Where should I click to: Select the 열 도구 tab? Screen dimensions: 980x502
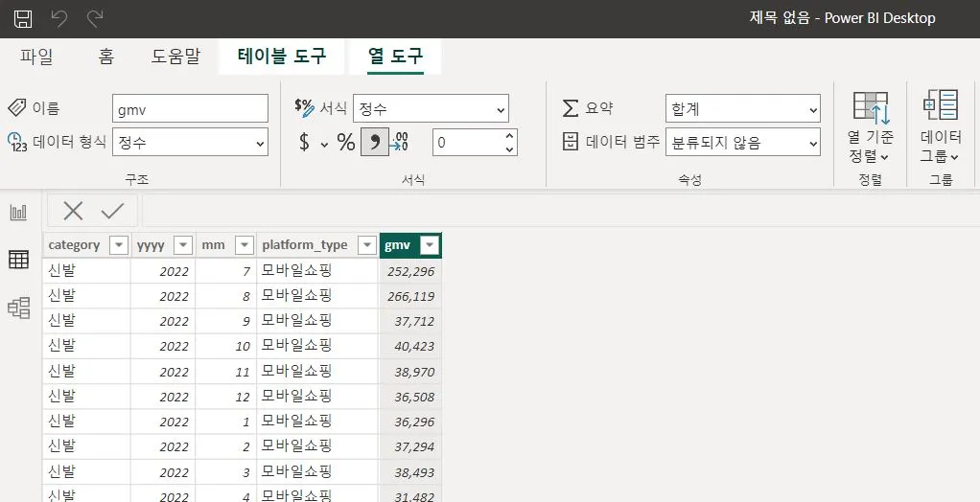point(395,57)
